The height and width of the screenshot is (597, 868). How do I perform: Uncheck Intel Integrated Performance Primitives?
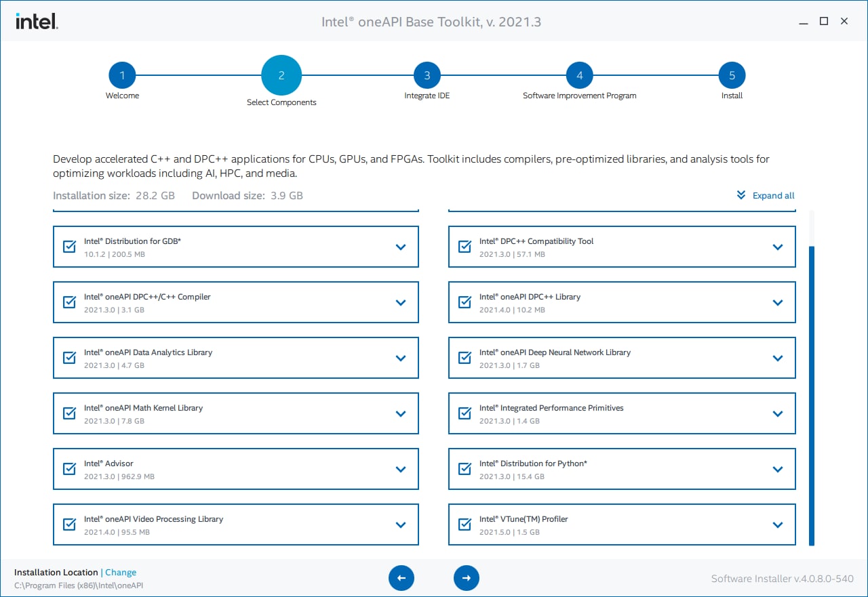click(x=465, y=413)
